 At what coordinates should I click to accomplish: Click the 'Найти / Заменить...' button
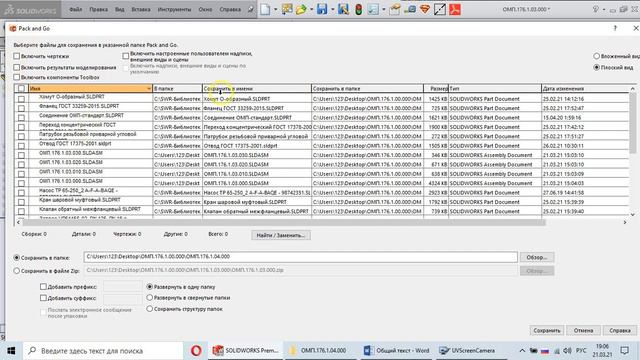(281, 235)
